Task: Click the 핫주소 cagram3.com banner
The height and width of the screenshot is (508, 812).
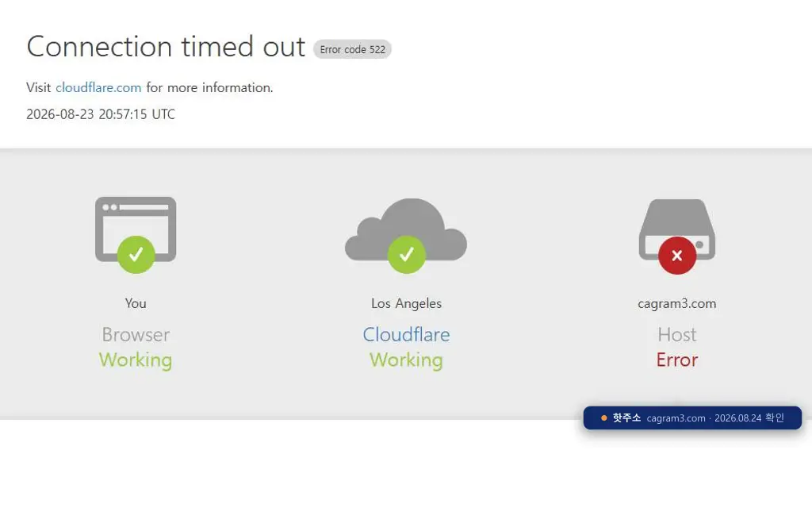Action: pos(692,418)
